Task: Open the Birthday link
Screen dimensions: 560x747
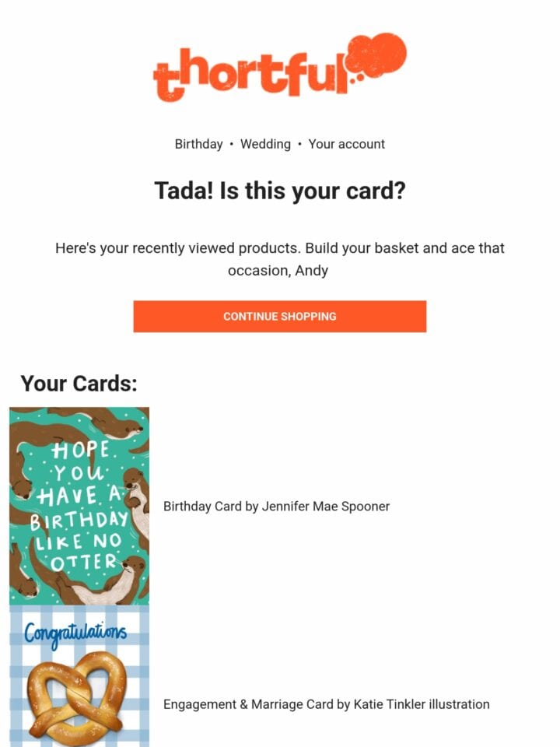Action: click(198, 144)
